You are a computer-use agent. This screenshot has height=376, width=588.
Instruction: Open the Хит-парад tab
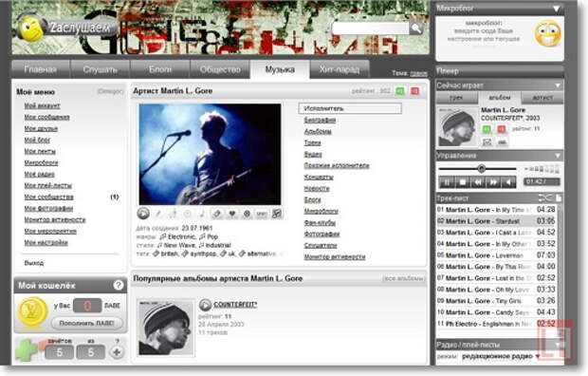click(340, 69)
